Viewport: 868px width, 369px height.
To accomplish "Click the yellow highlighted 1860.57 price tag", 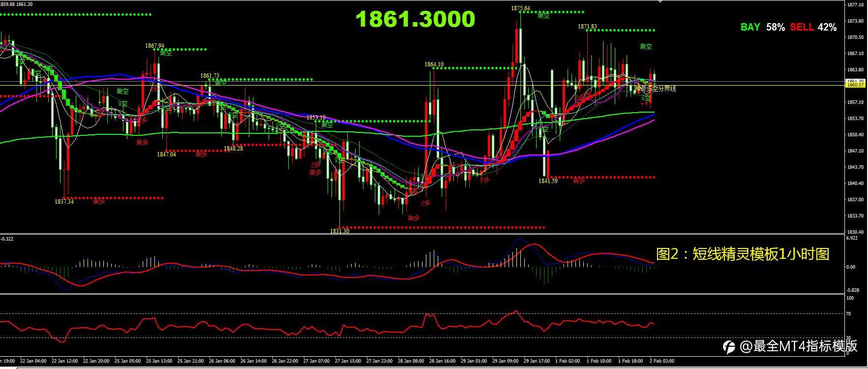I will coord(855,85).
